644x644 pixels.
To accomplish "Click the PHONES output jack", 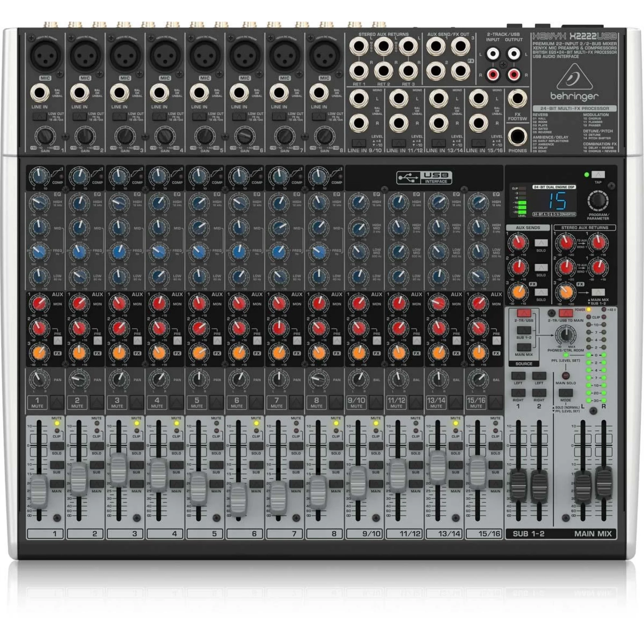I will coord(517,137).
